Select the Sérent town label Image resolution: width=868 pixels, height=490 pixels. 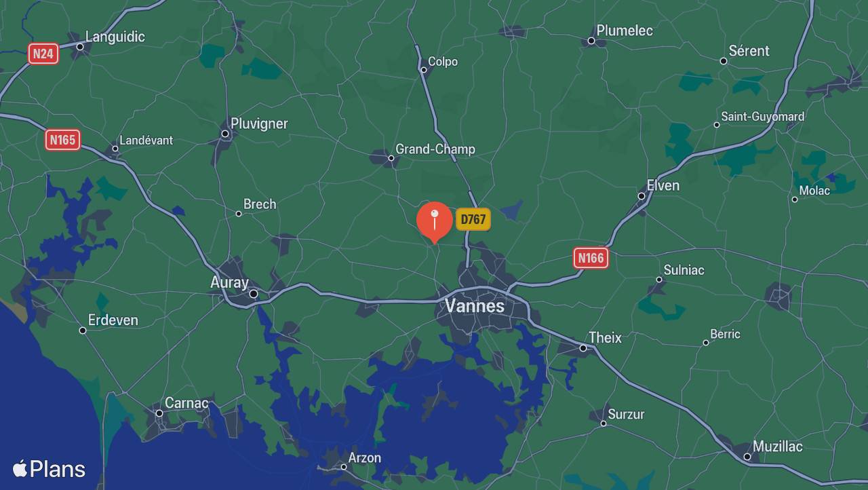[x=749, y=51]
